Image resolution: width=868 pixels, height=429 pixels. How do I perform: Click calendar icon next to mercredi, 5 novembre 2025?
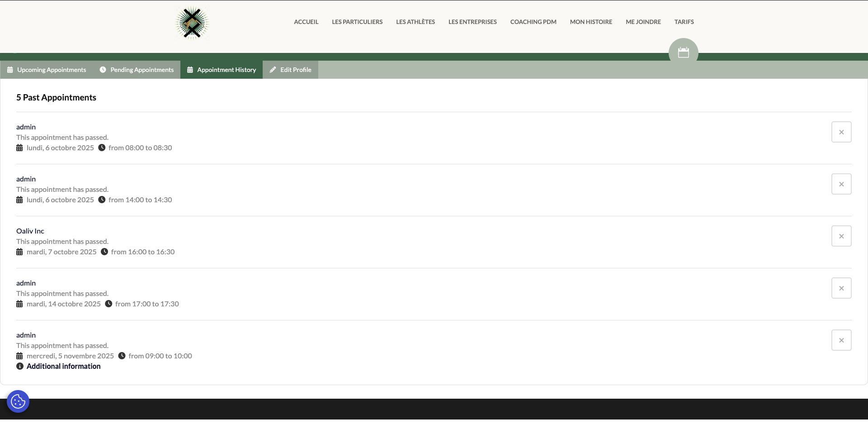click(x=19, y=356)
